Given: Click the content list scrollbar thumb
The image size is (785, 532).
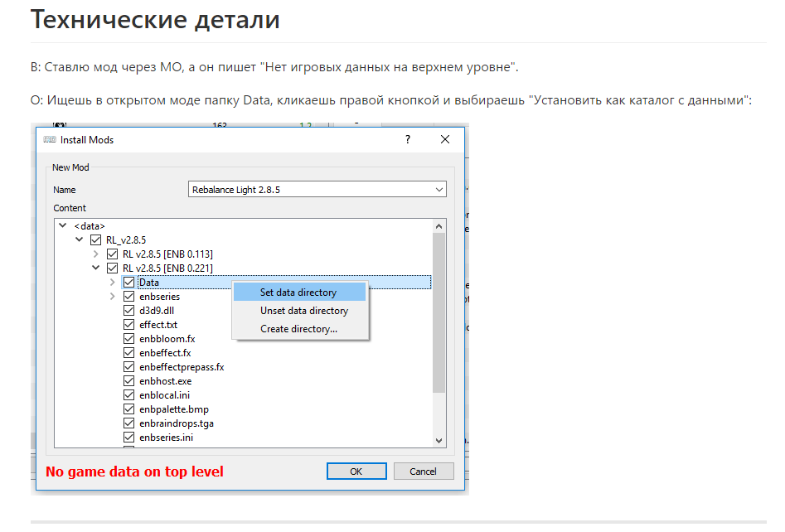Looking at the screenshot, I should pyautogui.click(x=439, y=312).
